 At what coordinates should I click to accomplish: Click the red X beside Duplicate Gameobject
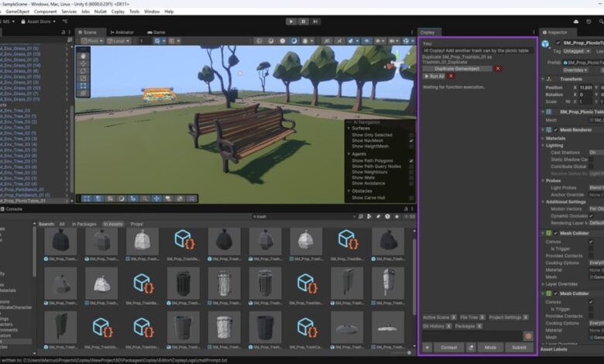(x=498, y=68)
